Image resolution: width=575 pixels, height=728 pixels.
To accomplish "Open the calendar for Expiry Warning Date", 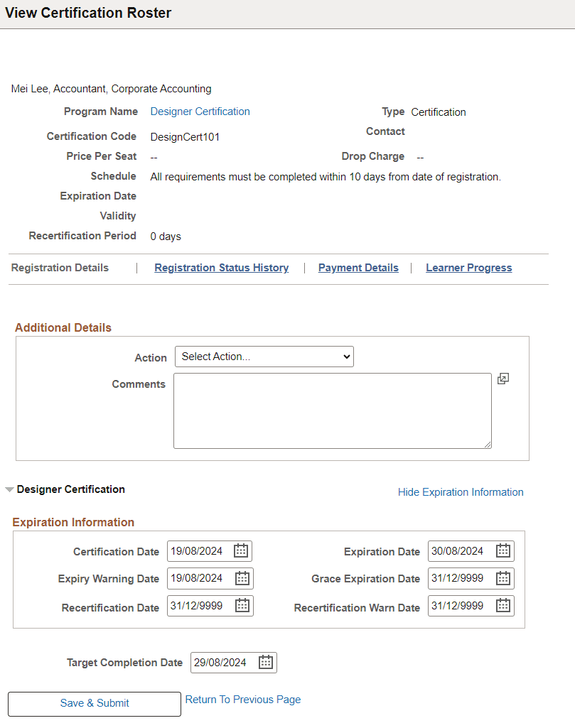I will tap(241, 578).
